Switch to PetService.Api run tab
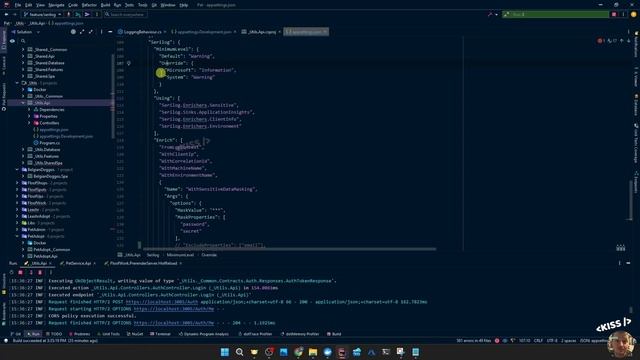This screenshot has width=640, height=360. (x=78, y=263)
